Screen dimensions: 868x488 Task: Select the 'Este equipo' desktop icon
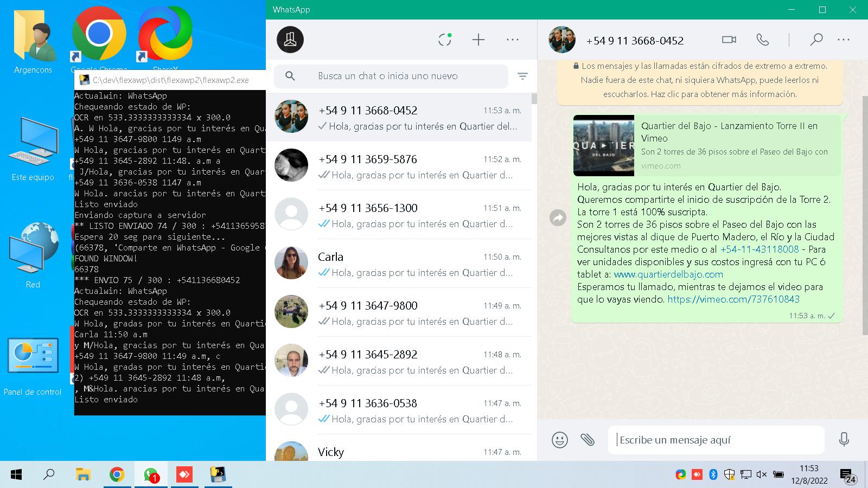click(33, 150)
